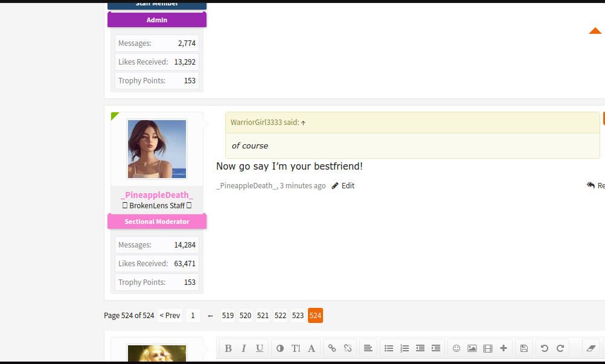This screenshot has width=605, height=364.
Task: Click 'Page 524 of 524' text
Action: [129, 316]
